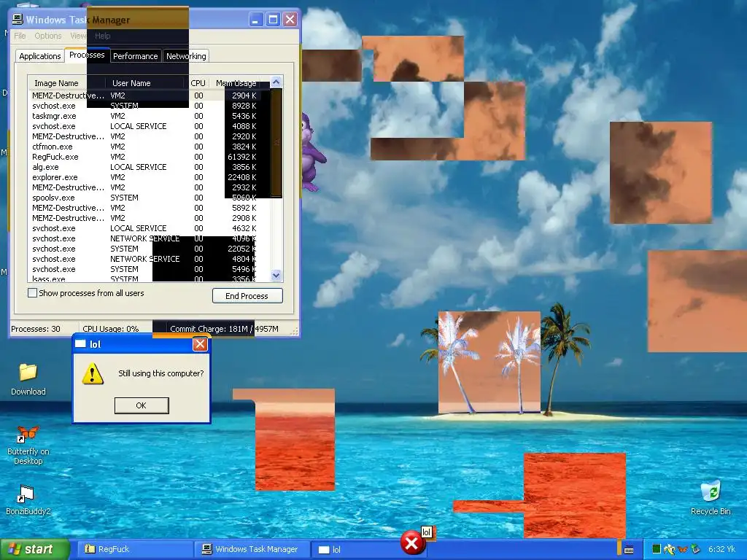Open the Options menu in Task Manager
Image resolution: width=747 pixels, height=560 pixels.
click(x=47, y=36)
